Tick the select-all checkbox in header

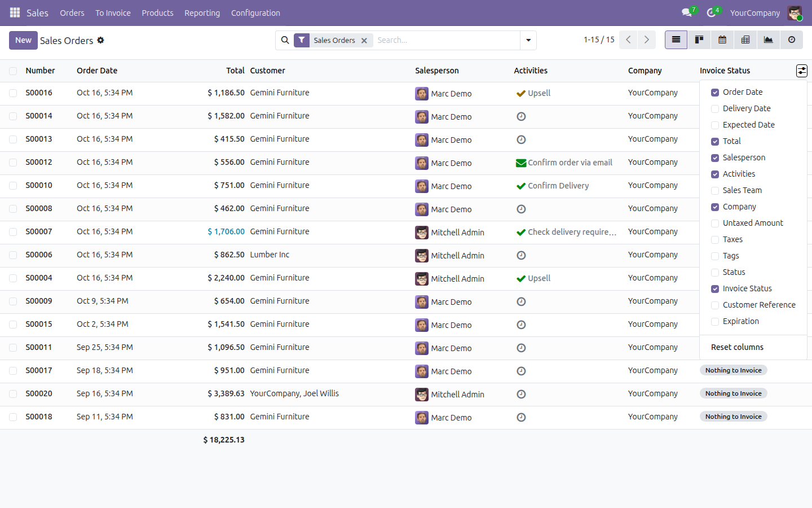tap(13, 71)
